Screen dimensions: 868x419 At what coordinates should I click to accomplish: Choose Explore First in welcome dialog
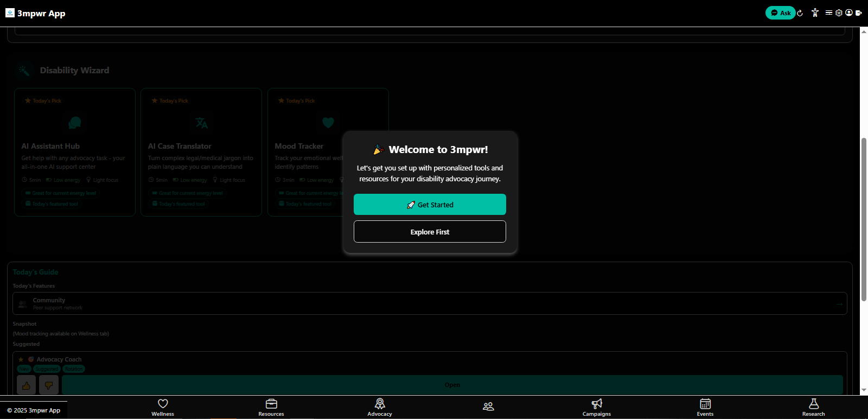(x=430, y=232)
